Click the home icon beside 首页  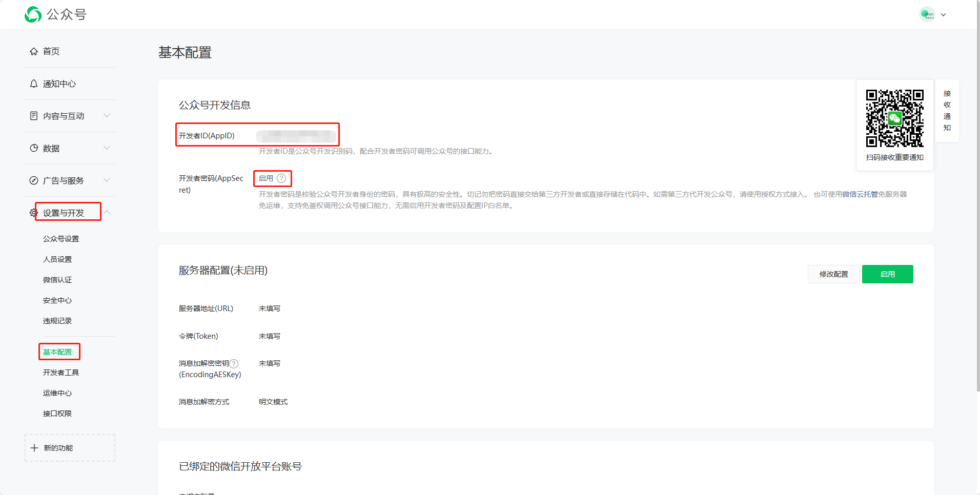pos(34,51)
